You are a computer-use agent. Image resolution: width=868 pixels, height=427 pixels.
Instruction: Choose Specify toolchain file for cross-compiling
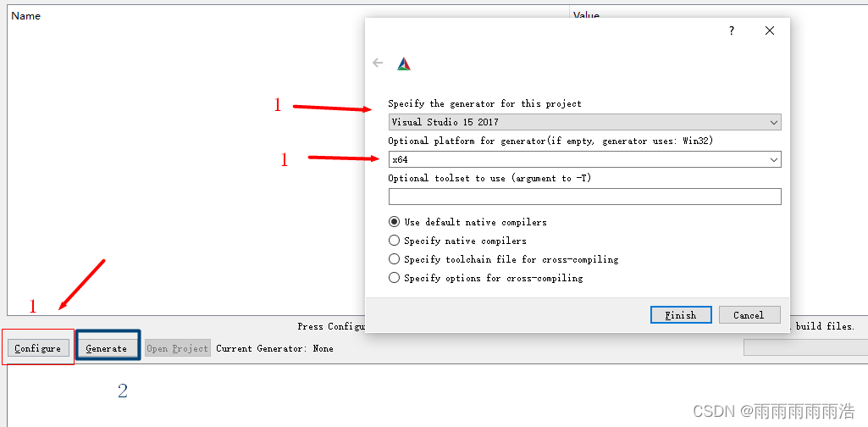pos(395,259)
